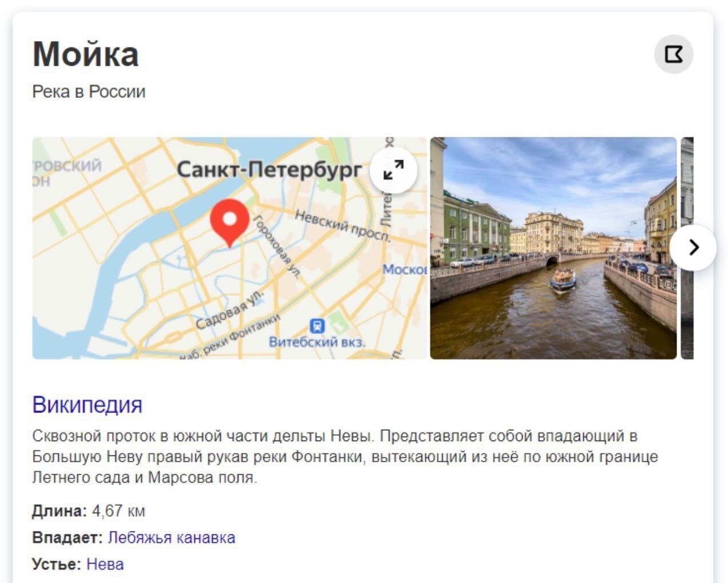Click the bookmark save icon

674,54
